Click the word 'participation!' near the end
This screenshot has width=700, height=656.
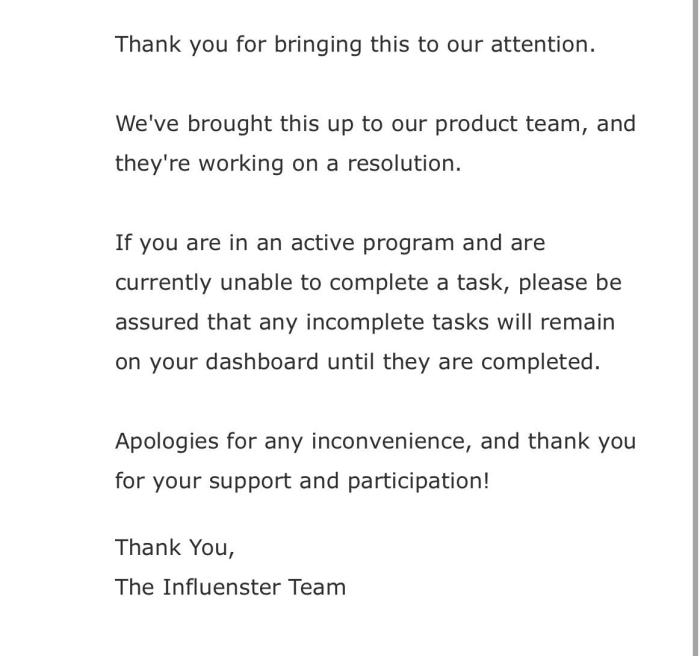pyautogui.click(x=418, y=482)
